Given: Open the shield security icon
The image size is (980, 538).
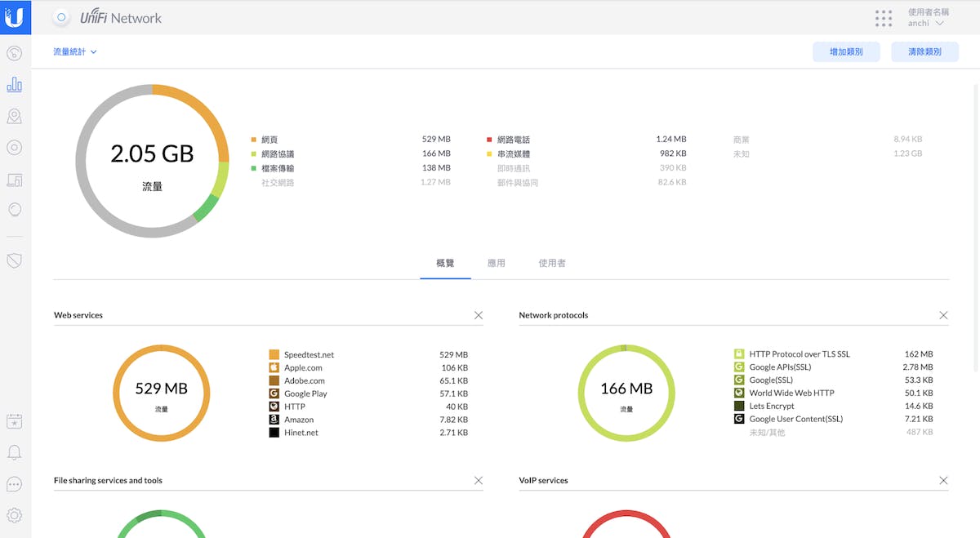Looking at the screenshot, I should 14,260.
